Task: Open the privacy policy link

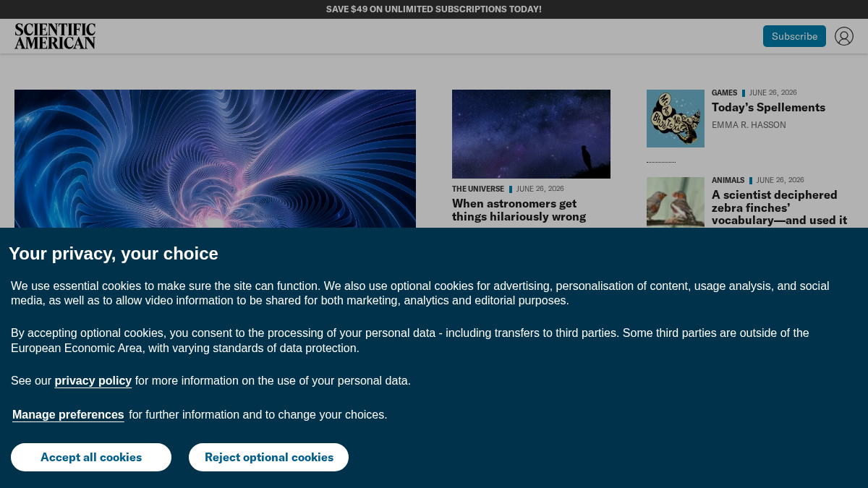Action: [93, 381]
